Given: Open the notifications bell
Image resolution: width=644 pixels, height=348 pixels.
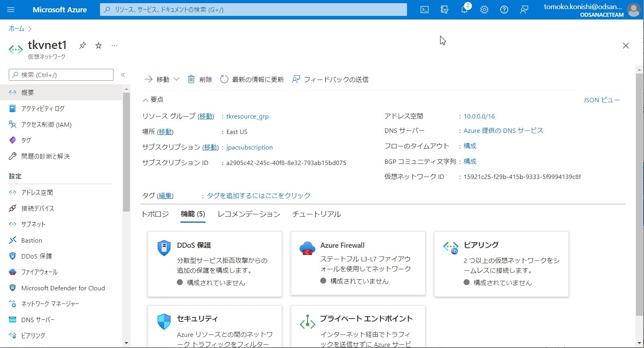Looking at the screenshot, I should [464, 10].
